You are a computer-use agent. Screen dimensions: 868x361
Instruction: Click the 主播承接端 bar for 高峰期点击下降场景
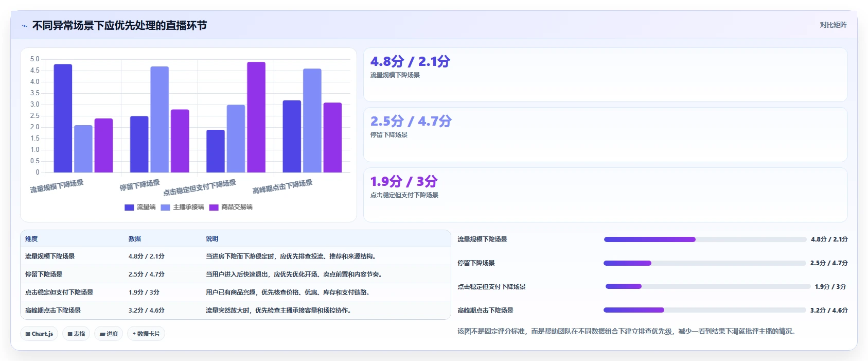(312, 121)
